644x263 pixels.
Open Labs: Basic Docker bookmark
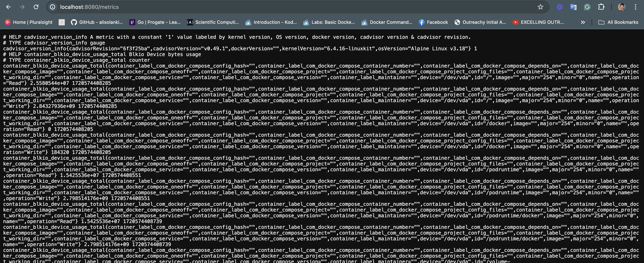(329, 22)
